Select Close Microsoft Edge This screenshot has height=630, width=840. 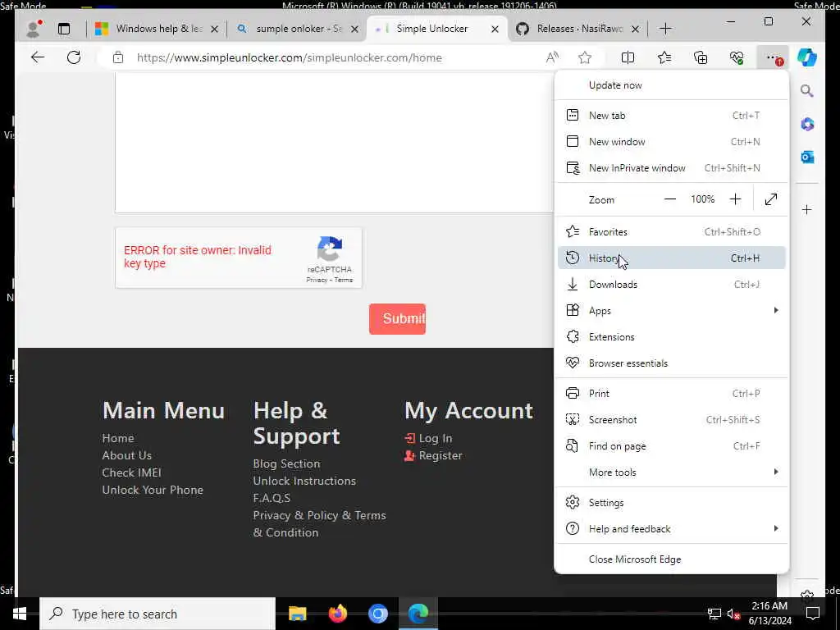click(x=671, y=559)
